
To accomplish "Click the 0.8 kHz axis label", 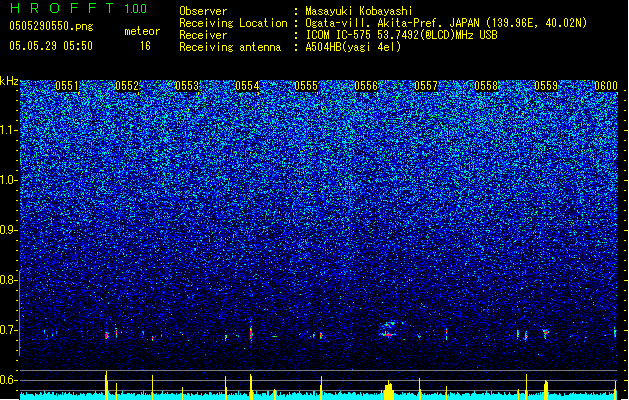I will [x=9, y=280].
